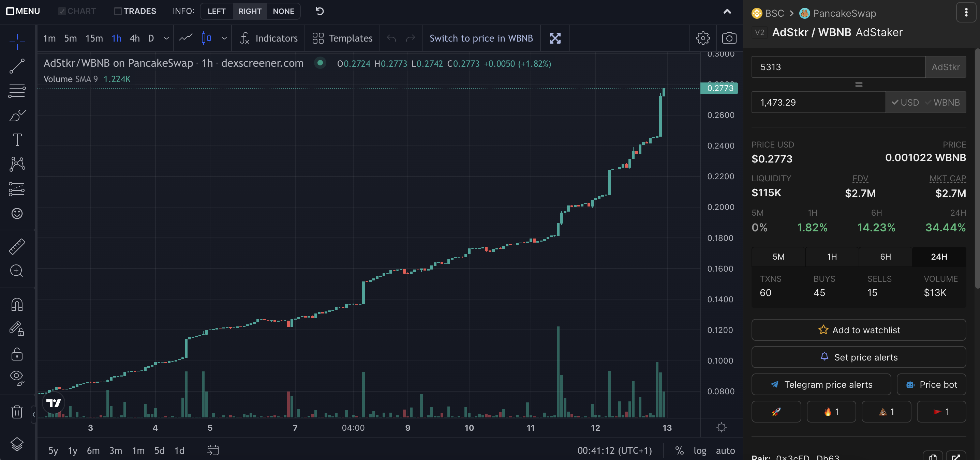This screenshot has height=460, width=980.
Task: Activate the magnet snap mode
Action: click(17, 305)
